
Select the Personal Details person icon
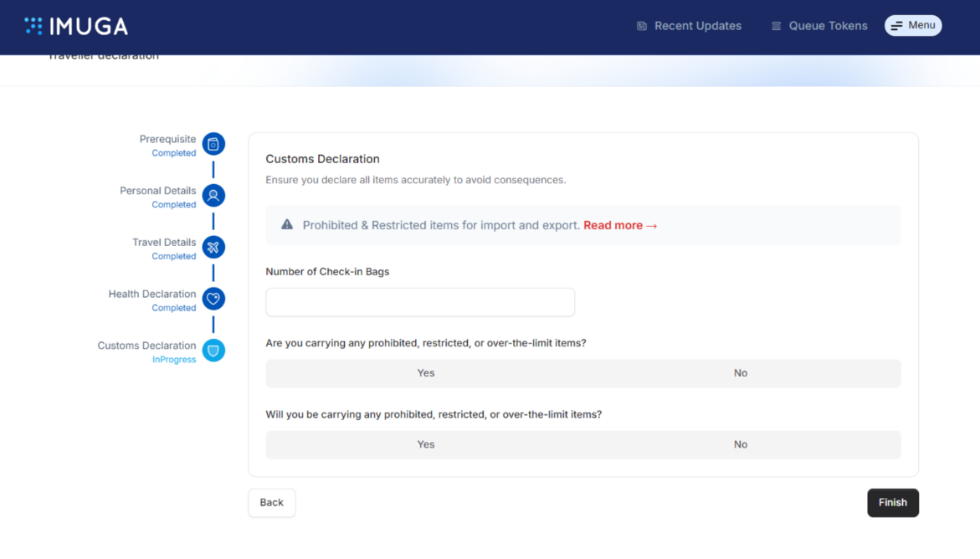click(213, 196)
